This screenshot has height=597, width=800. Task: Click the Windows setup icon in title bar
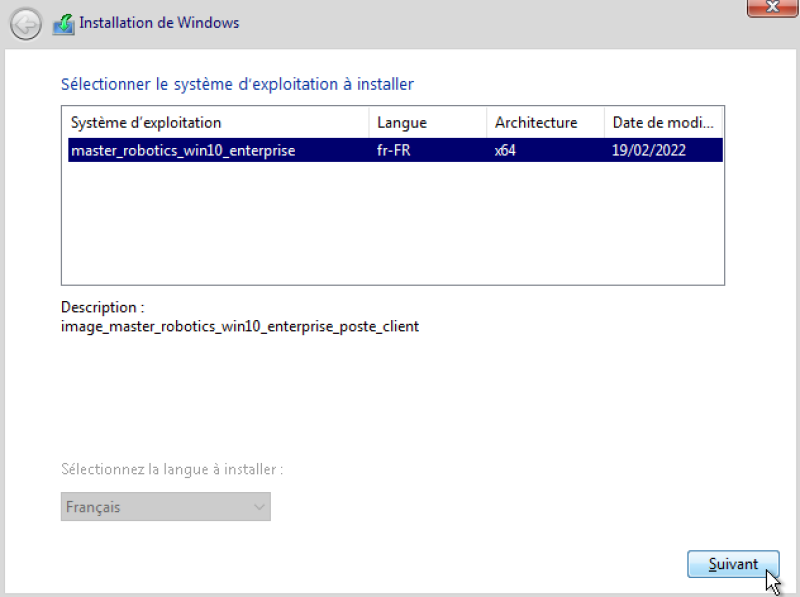click(64, 24)
